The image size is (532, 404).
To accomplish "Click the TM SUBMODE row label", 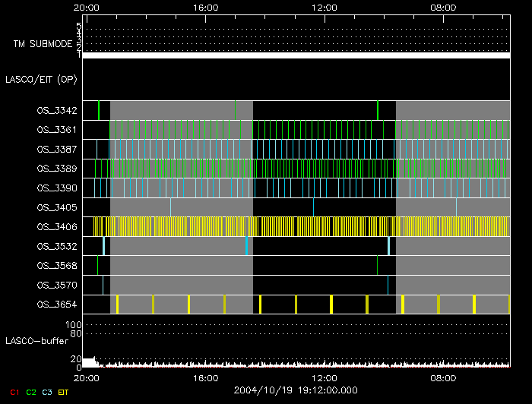I will pos(43,44).
